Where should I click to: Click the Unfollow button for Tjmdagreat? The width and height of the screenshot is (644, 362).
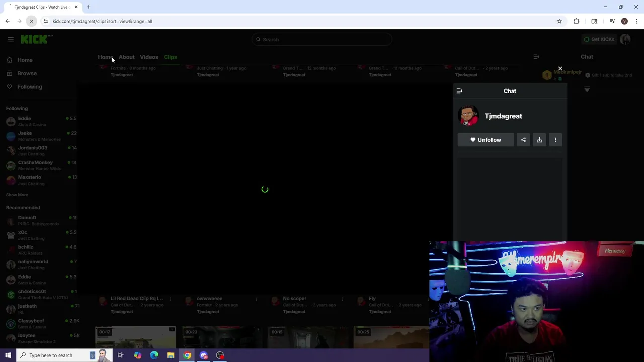(486, 140)
